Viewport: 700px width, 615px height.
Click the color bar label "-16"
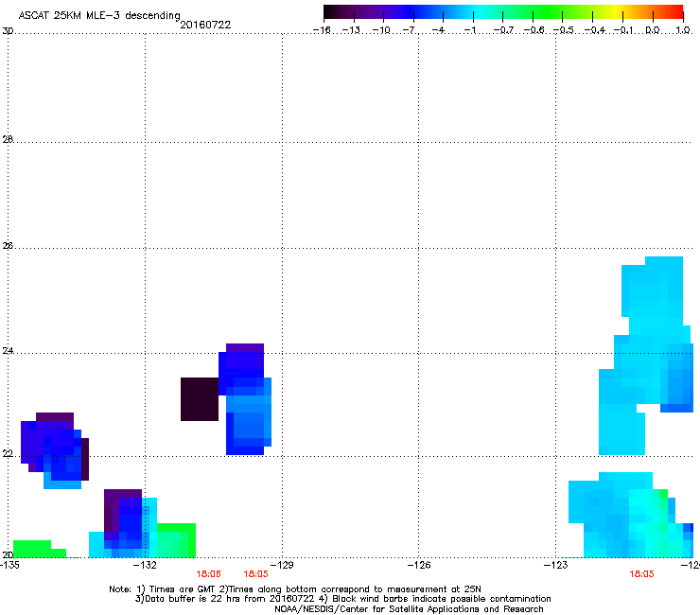pyautogui.click(x=322, y=30)
